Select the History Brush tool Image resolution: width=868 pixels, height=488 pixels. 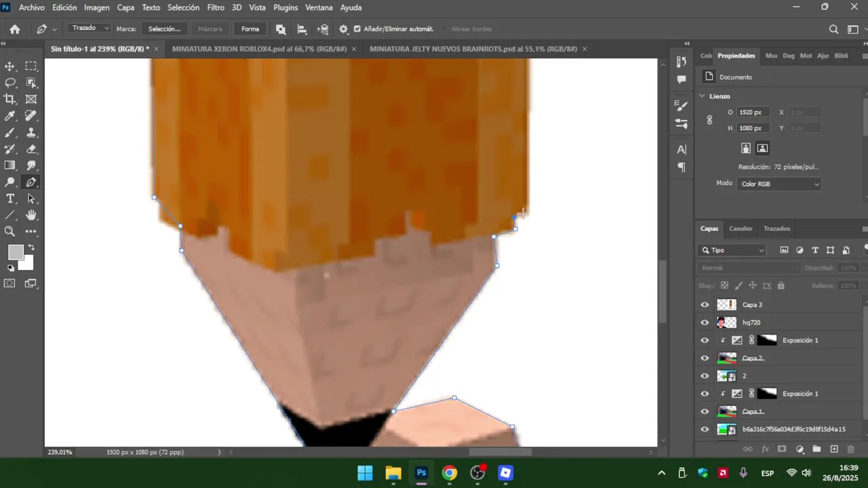[10, 149]
